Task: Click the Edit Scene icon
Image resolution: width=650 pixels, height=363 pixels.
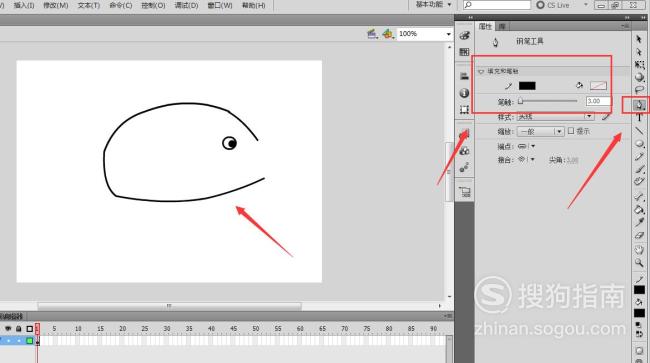Action: [x=372, y=34]
